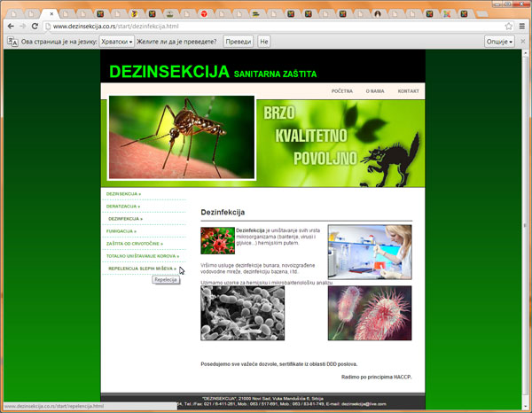Go to the KONTAKT page

point(408,91)
